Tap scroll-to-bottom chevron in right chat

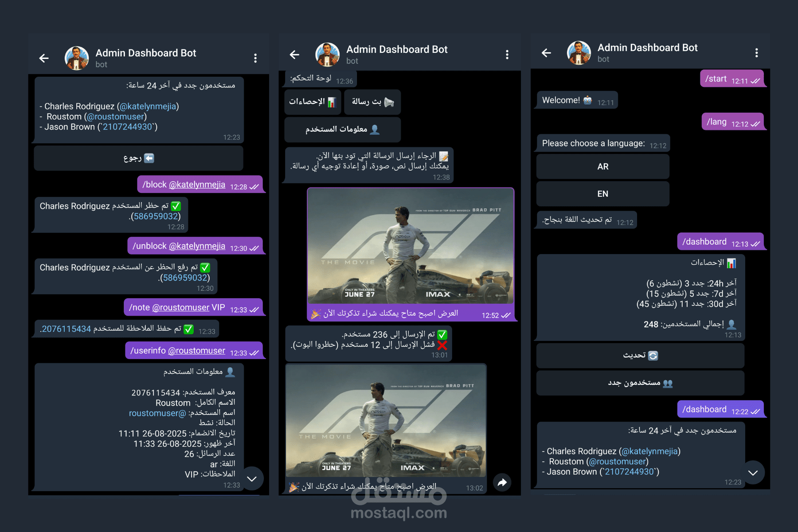pyautogui.click(x=753, y=473)
